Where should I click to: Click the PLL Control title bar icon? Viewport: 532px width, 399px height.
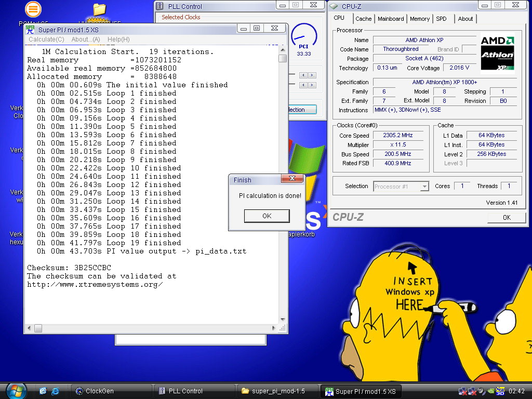(x=160, y=6)
